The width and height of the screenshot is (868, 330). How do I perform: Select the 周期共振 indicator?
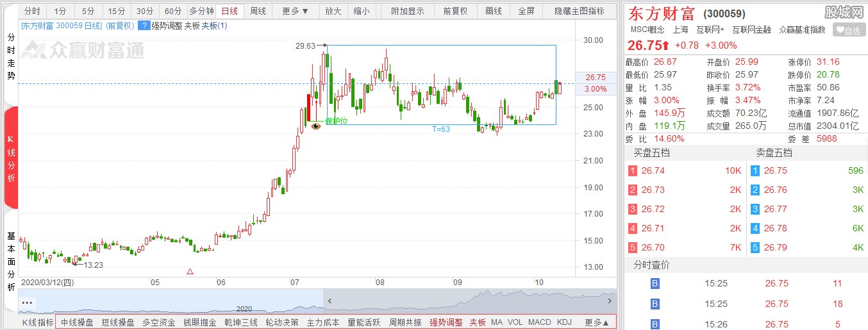[x=405, y=322]
